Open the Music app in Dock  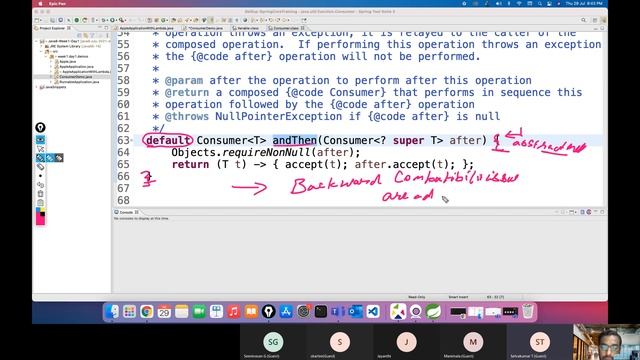[x=233, y=312]
